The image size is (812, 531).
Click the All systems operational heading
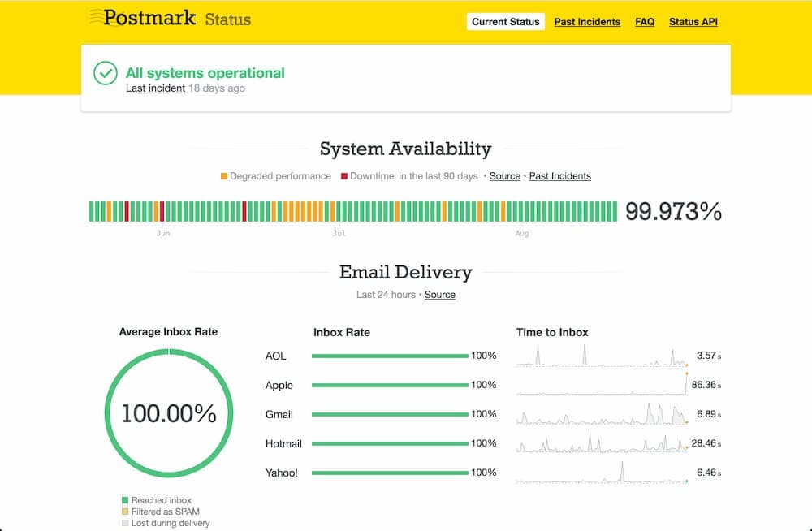tap(205, 73)
